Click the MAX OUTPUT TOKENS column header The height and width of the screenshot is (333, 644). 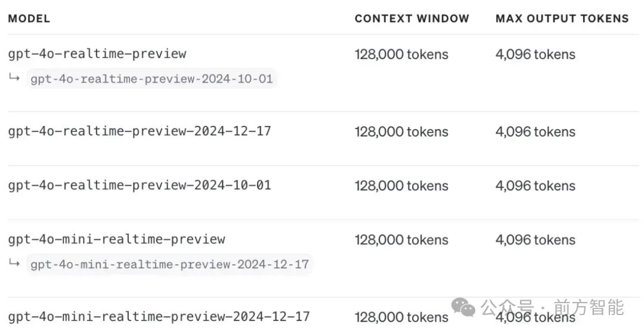coord(562,18)
